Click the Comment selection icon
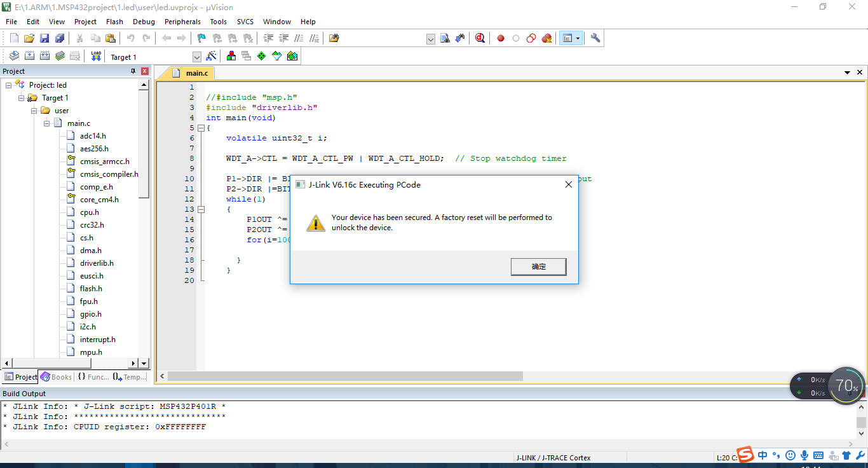Screen dimensions: 868x468 point(299,38)
